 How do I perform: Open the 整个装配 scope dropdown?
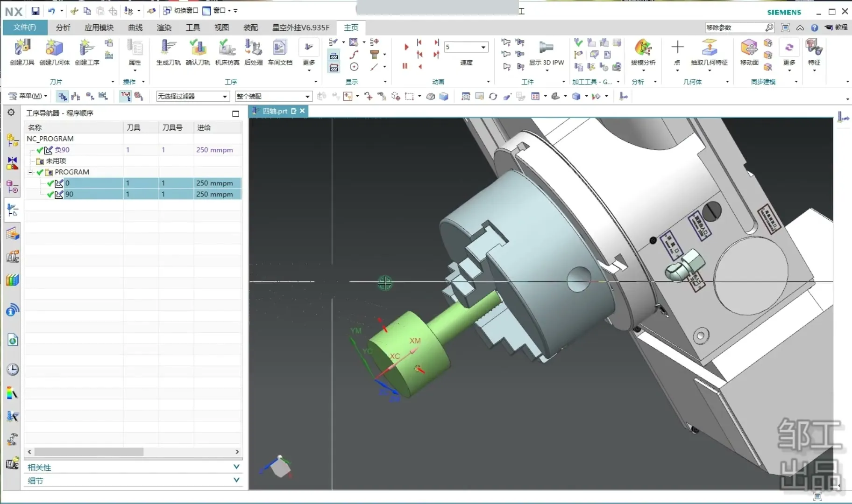[307, 97]
